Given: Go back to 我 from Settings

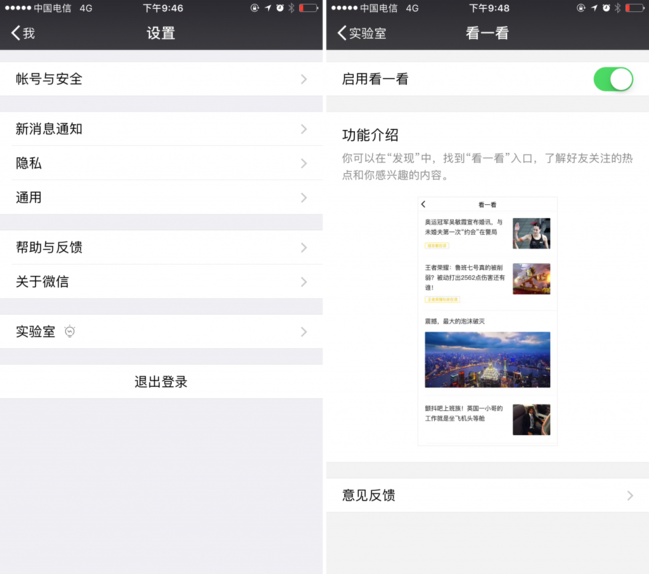Looking at the screenshot, I should pos(23,33).
